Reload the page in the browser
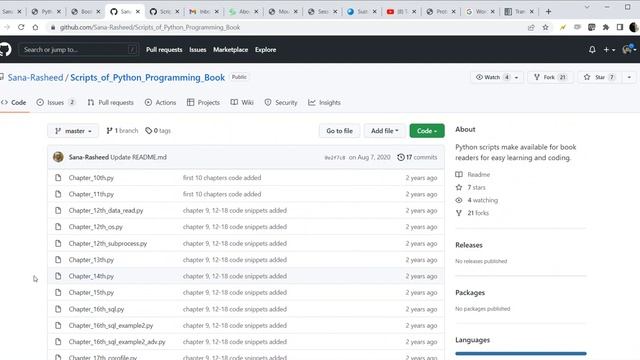This screenshot has height=360, width=640. [x=21, y=27]
